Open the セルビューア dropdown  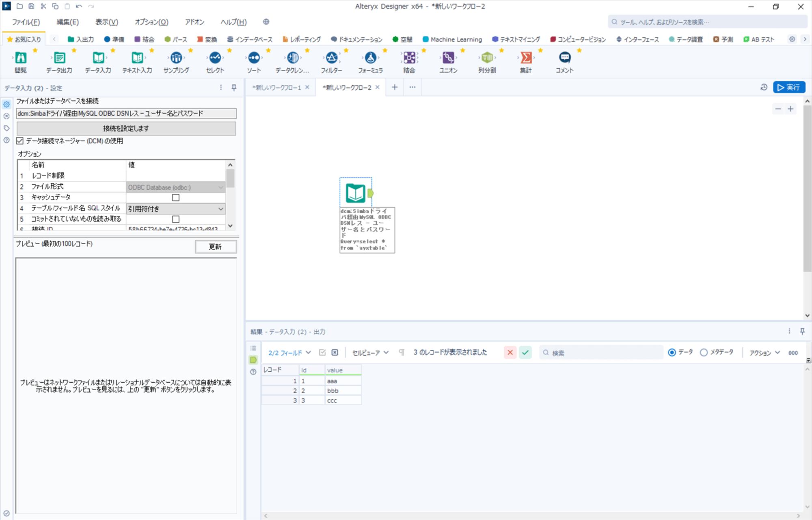coord(370,353)
